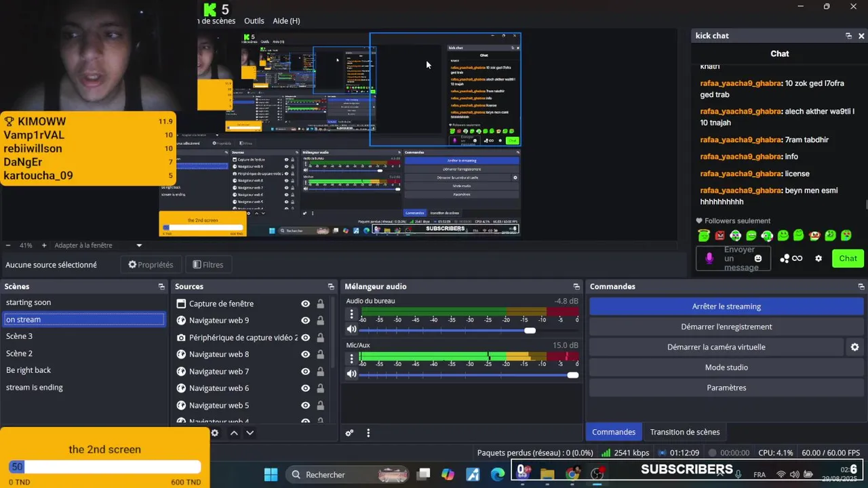Insert the red angry emote
The width and height of the screenshot is (868, 488).
coord(719,236)
